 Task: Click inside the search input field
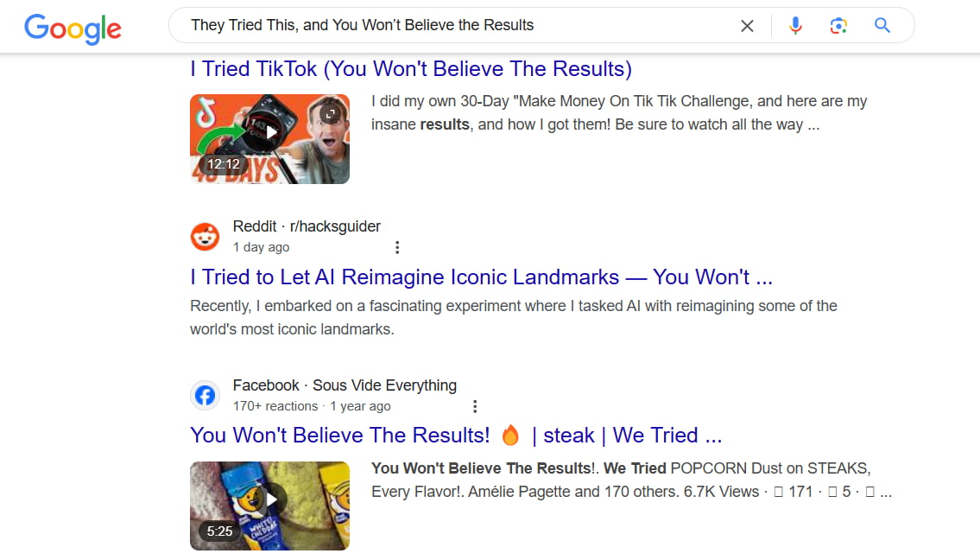pyautogui.click(x=432, y=26)
